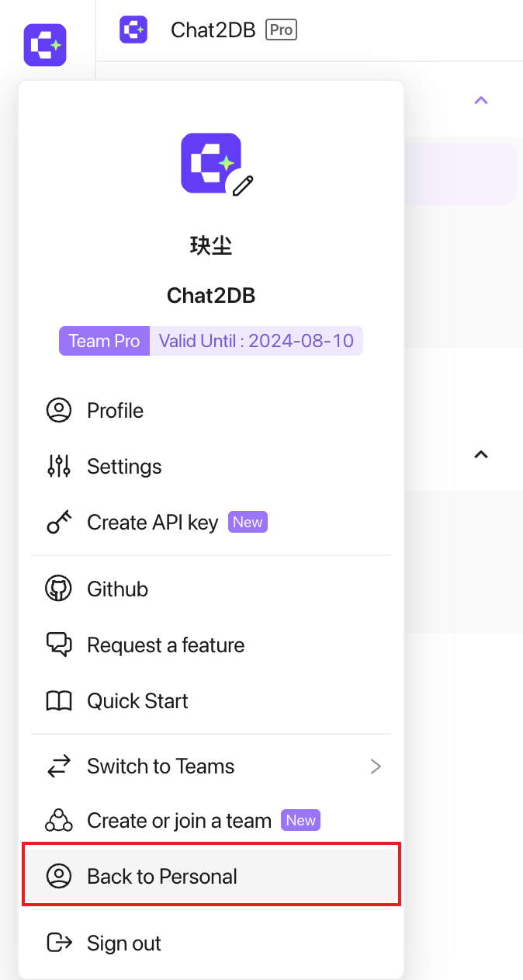Click the Quick Start book icon
Screen dimensions: 523x980
pyautogui.click(x=59, y=701)
